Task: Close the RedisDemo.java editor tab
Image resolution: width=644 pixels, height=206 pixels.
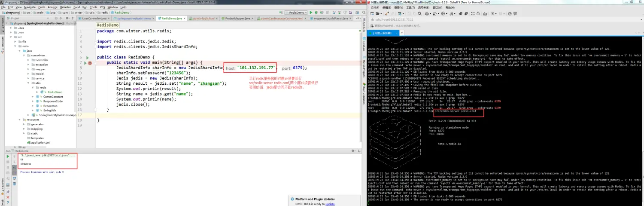Action: [x=184, y=18]
